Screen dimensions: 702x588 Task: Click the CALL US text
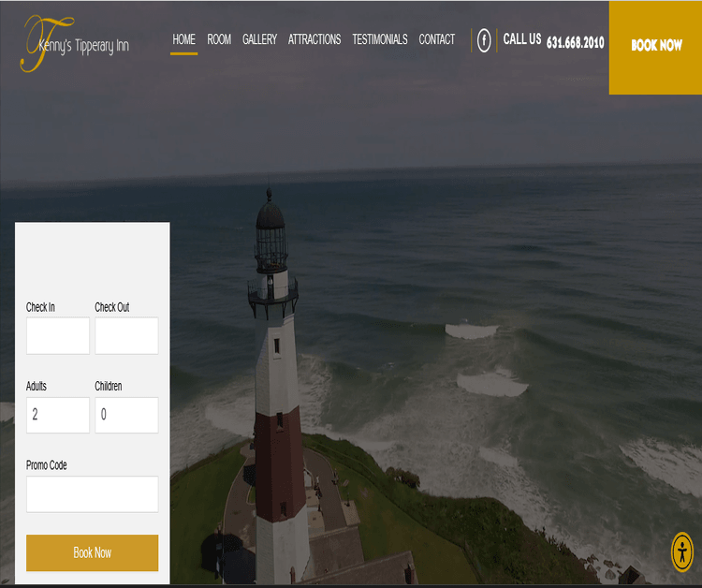521,39
